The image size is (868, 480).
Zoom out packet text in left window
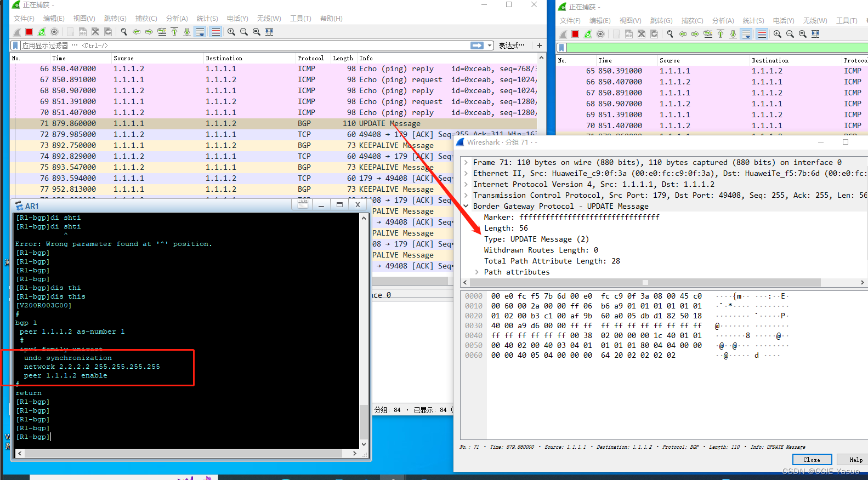244,32
